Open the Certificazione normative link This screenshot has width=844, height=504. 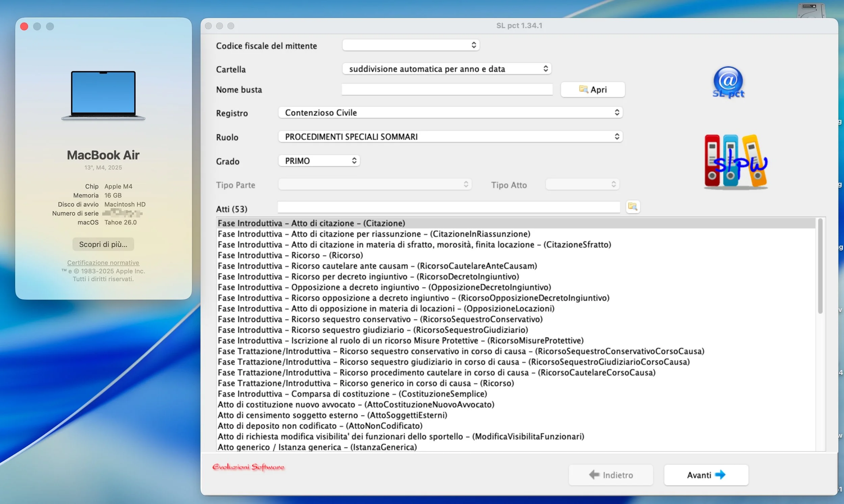(103, 262)
